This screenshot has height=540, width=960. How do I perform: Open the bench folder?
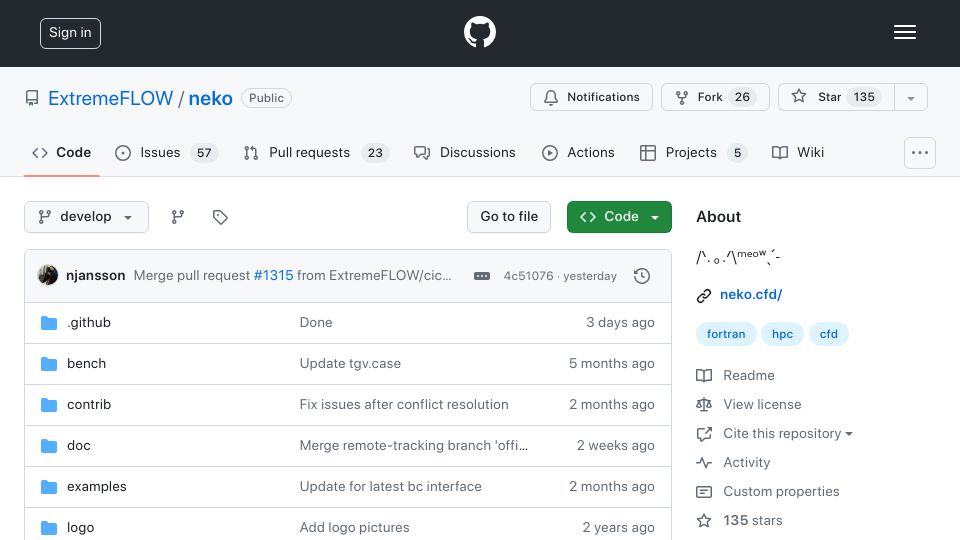click(86, 364)
